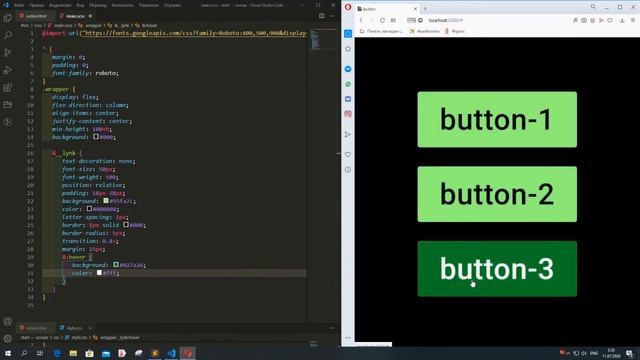Viewport: 640px width, 360px height.
Task: Close the 'button' browser tab
Action: pos(415,8)
